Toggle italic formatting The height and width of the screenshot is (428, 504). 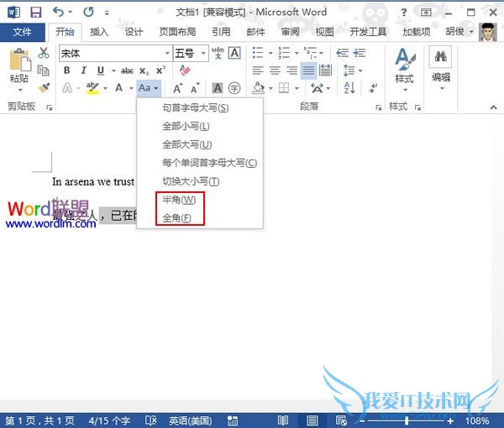coord(84,70)
